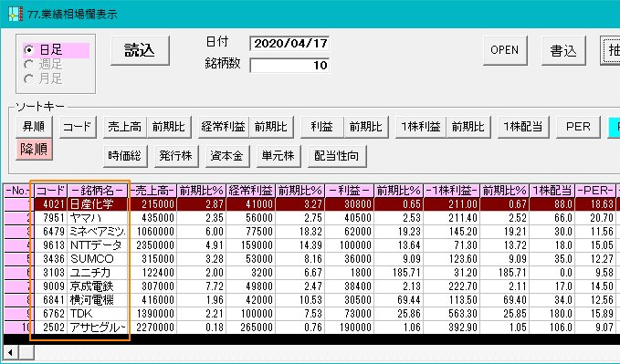Image resolution: width=620 pixels, height=364 pixels.
Task: Sort by 売上高 key button
Action: [x=125, y=127]
